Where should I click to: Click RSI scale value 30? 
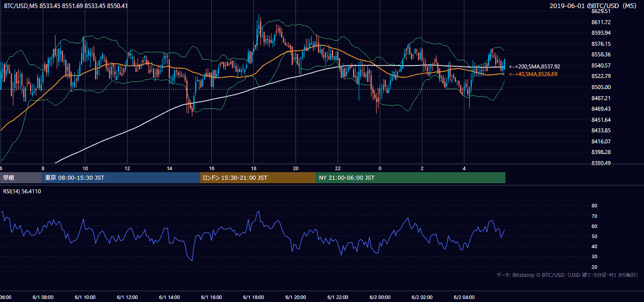594,257
